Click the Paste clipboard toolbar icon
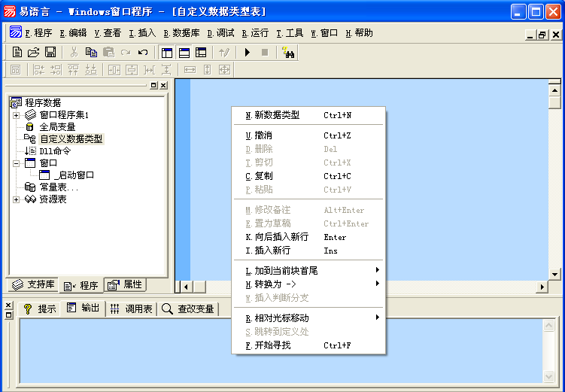Image resolution: width=565 pixels, height=392 pixels. 108,53
